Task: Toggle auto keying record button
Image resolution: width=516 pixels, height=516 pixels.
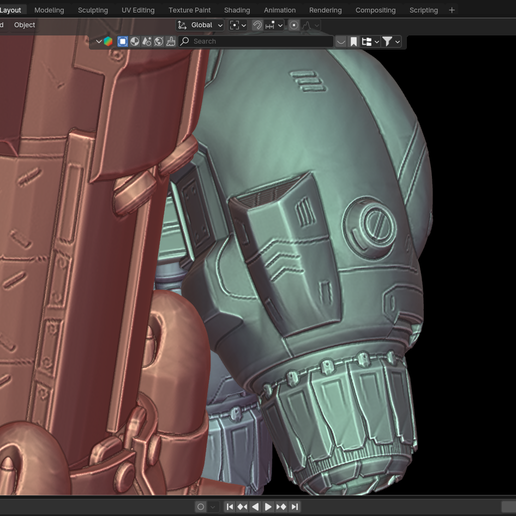Action: [x=200, y=507]
